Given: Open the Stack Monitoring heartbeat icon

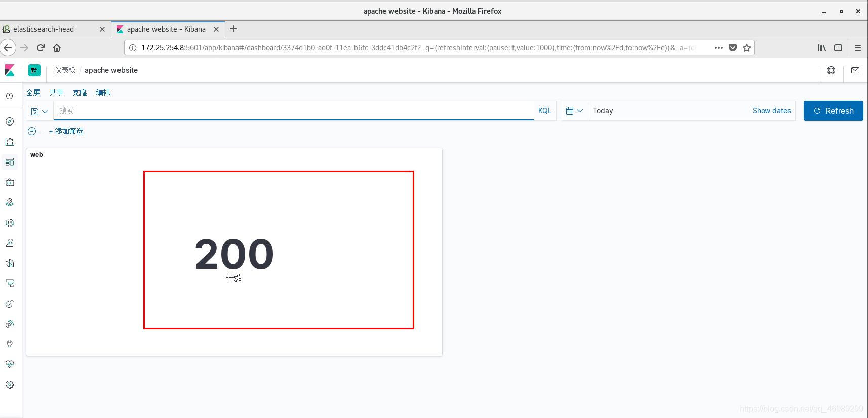Looking at the screenshot, I should 10,364.
